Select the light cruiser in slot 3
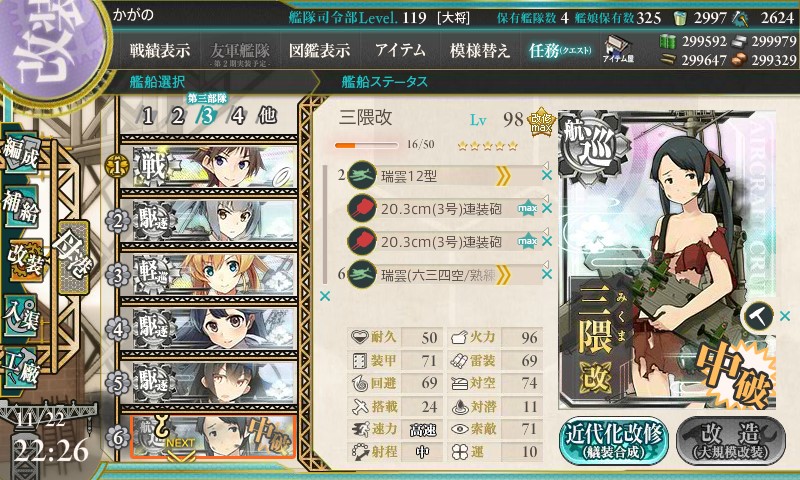The width and height of the screenshot is (800, 480). click(x=209, y=274)
